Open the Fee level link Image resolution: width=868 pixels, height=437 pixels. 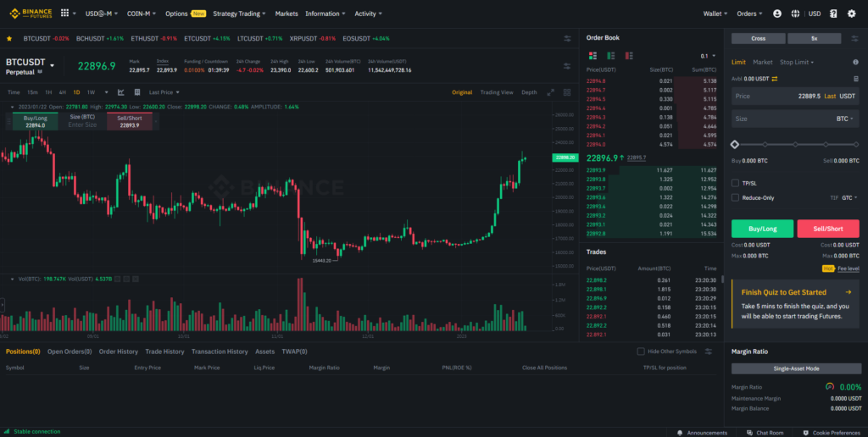click(x=848, y=268)
